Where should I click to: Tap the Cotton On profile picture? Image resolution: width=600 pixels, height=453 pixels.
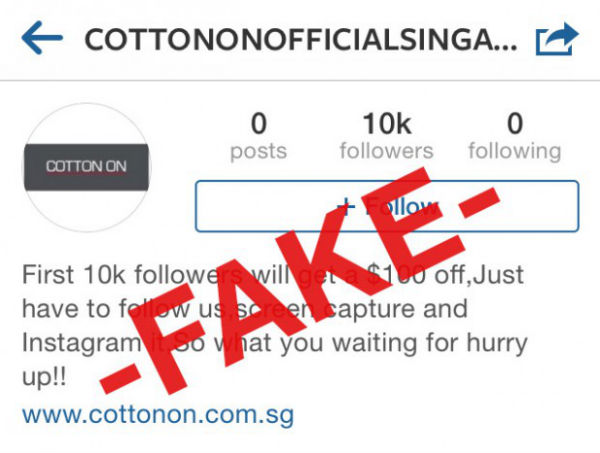click(87, 168)
